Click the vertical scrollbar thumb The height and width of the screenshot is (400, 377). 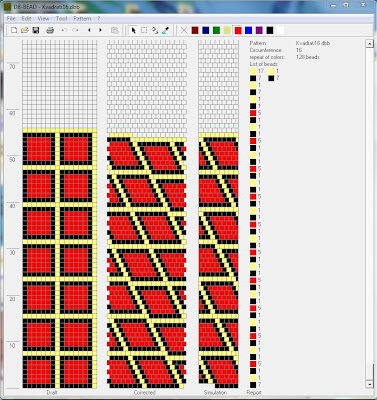coord(369,372)
